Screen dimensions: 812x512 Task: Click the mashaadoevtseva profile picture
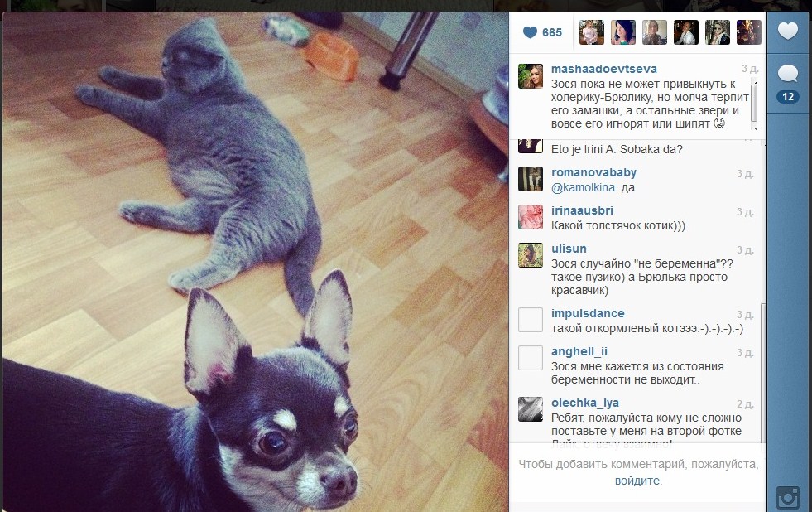click(531, 76)
